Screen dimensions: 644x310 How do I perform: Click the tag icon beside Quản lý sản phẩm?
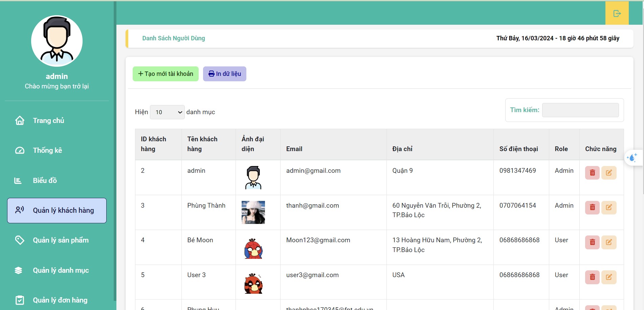tap(20, 240)
